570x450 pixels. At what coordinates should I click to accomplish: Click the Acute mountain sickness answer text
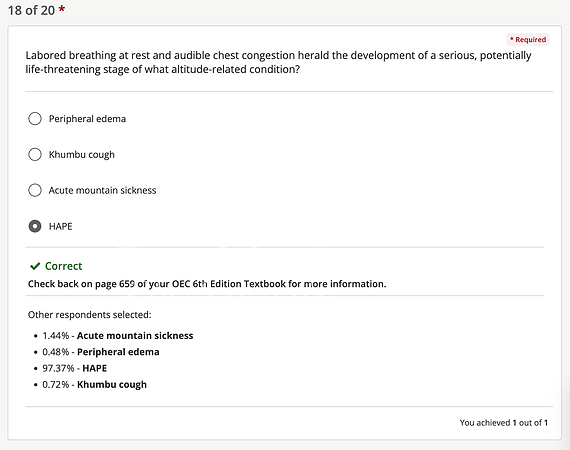coord(103,190)
